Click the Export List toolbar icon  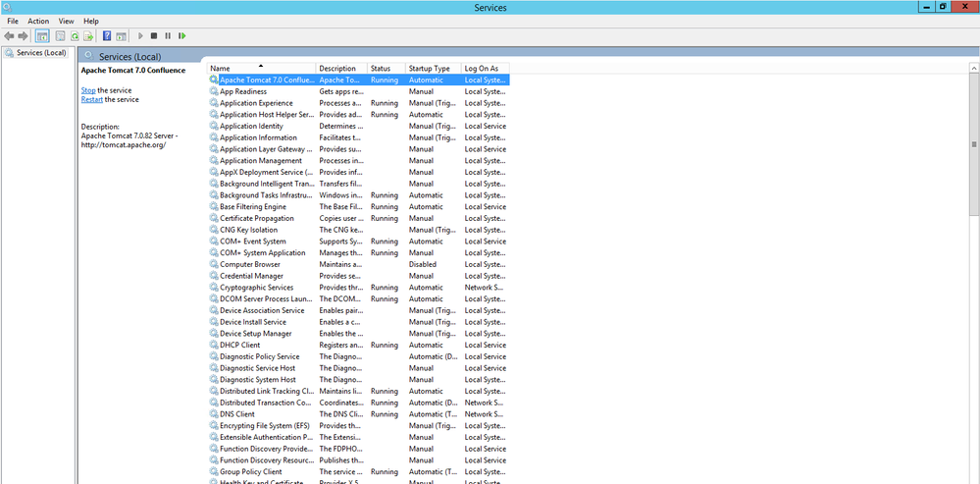(x=88, y=36)
